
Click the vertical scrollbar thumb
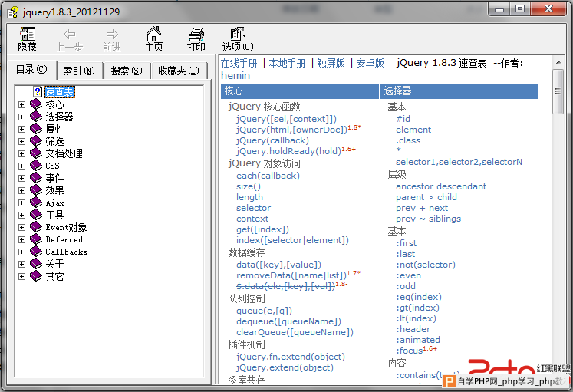(558, 91)
